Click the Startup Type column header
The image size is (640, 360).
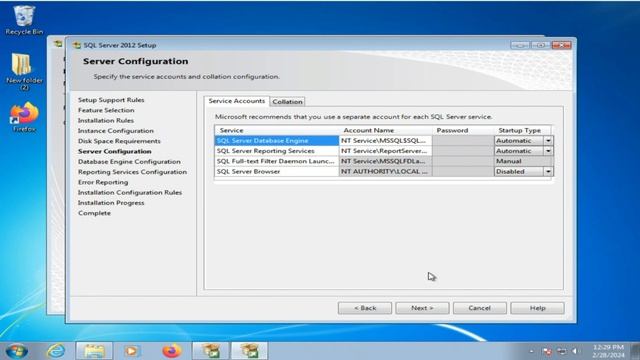(522, 130)
